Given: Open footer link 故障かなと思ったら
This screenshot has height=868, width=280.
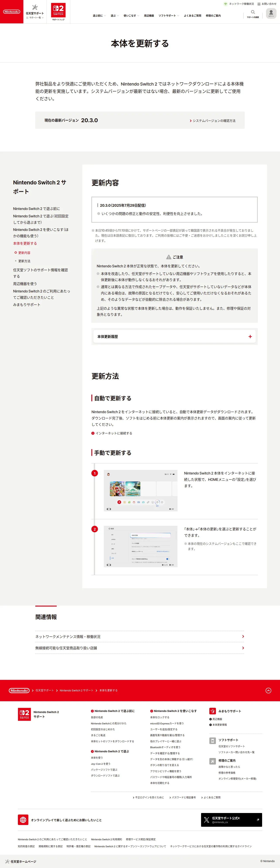Looking at the screenshot, I should pos(229,767).
